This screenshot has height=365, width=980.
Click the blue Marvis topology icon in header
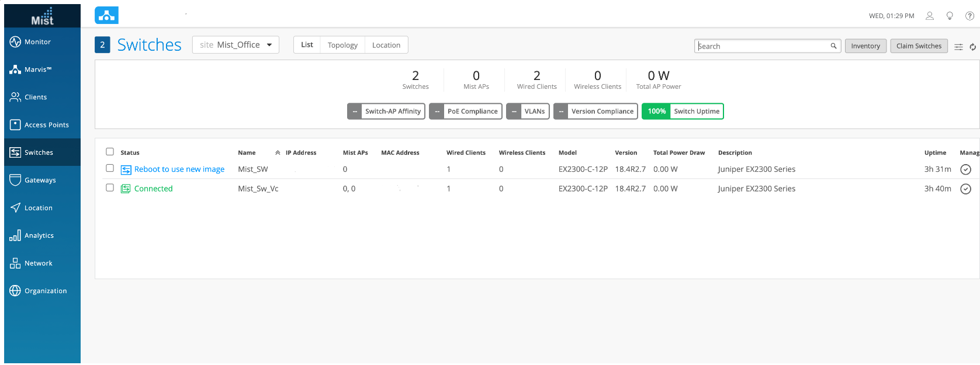click(x=106, y=15)
